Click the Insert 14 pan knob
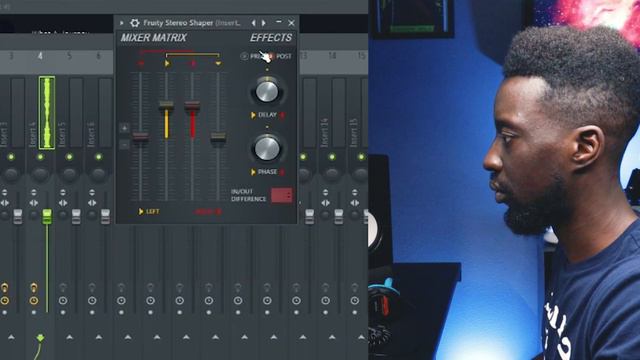This screenshot has width=640, height=360. pos(332,174)
